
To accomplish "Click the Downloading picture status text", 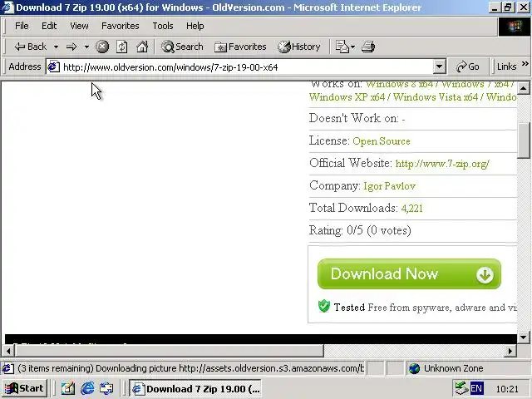I will (x=190, y=368).
